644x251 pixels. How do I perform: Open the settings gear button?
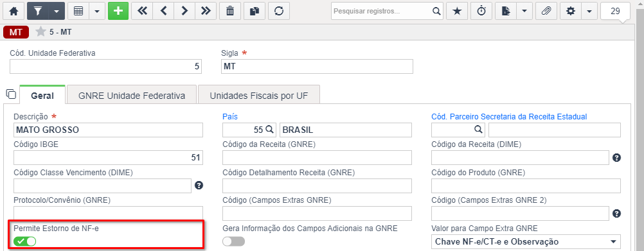coord(571,11)
